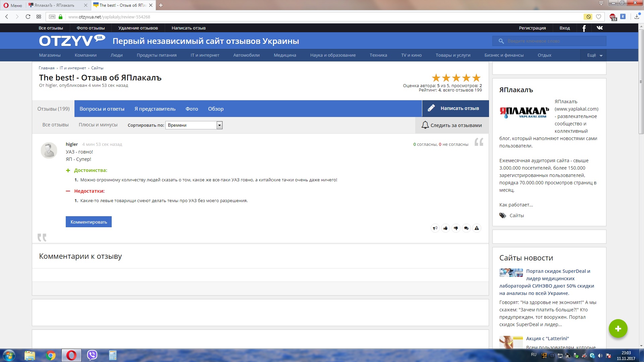644x362 pixels.
Task: Click the Сайты tag link in sidebar
Action: (517, 216)
